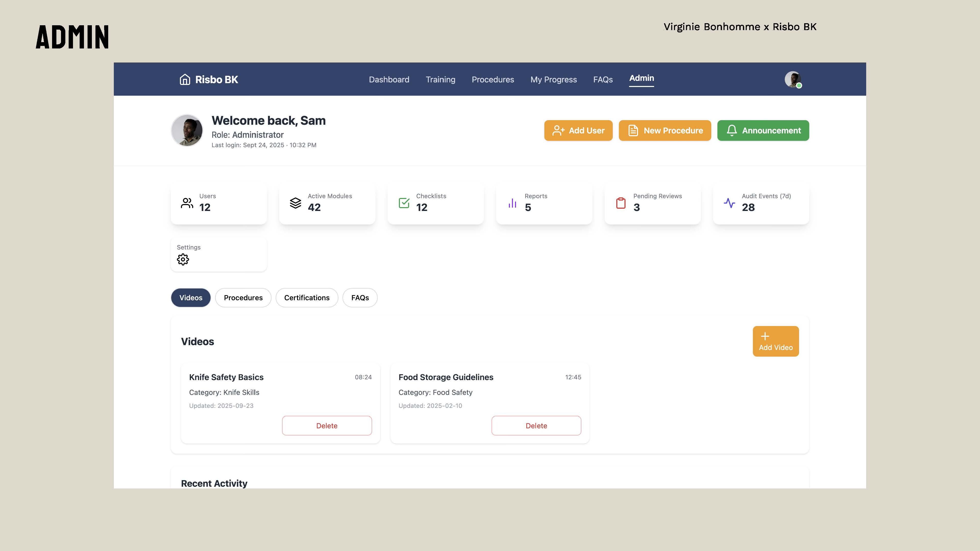Click the Checklists checkmark icon
This screenshot has width=980, height=551.
[404, 203]
